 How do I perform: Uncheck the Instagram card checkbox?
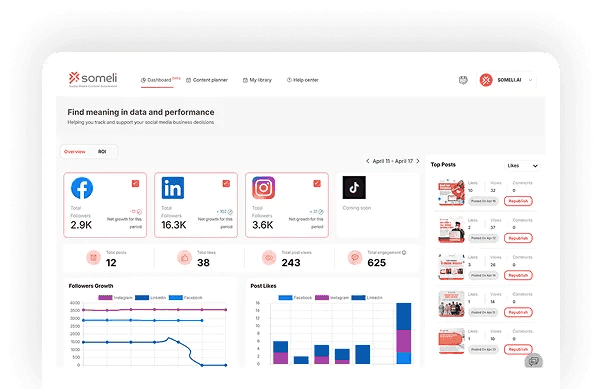click(x=317, y=184)
